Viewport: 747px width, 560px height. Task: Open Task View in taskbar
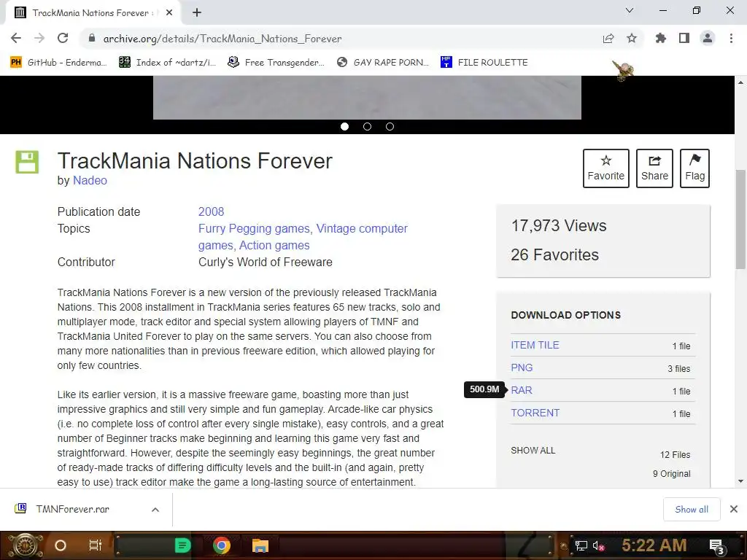click(x=96, y=545)
